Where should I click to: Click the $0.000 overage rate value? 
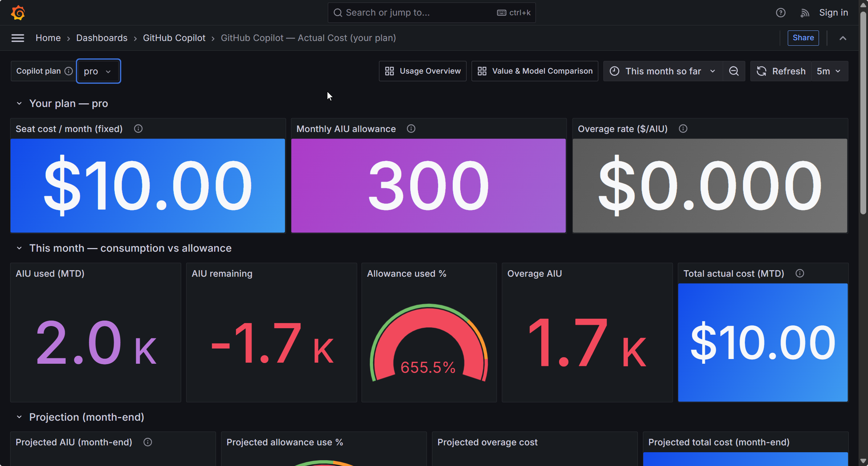click(x=710, y=185)
